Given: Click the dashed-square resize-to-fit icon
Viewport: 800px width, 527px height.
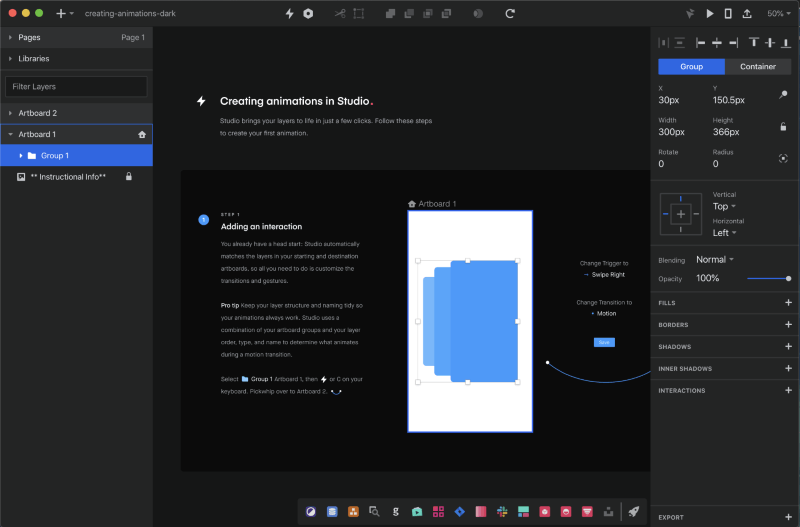Looking at the screenshot, I should (359, 14).
